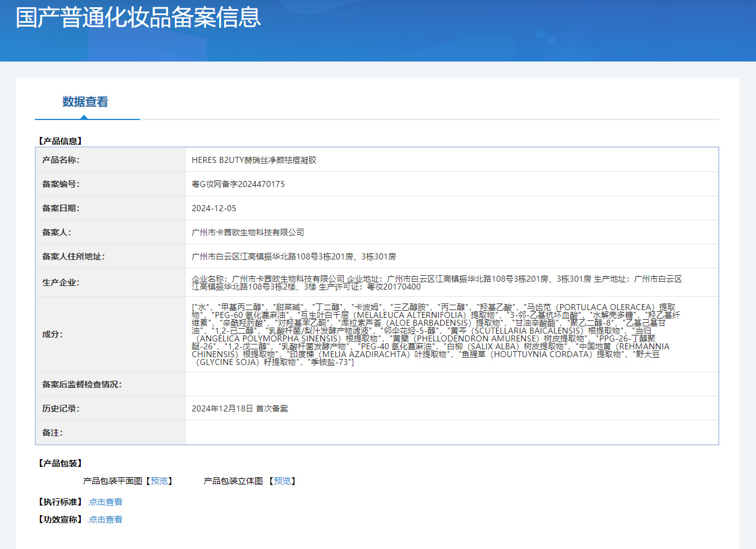Click the 产品名称 row label
Image resolution: width=756 pixels, height=549 pixels.
click(x=61, y=160)
